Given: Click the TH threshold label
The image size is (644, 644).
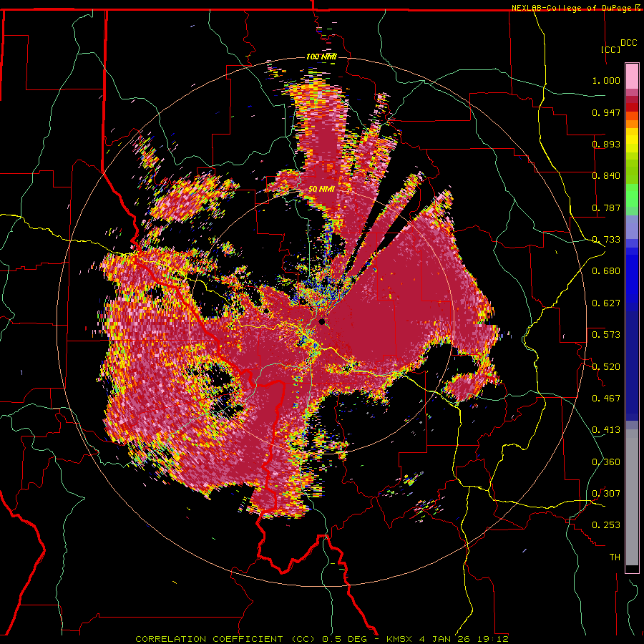Looking at the screenshot, I should (615, 557).
